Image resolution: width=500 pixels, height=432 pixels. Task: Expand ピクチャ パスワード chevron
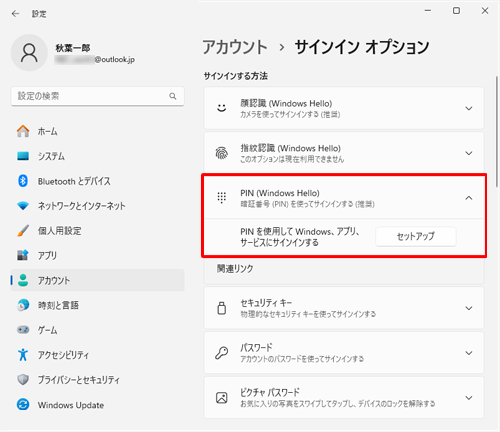click(469, 398)
